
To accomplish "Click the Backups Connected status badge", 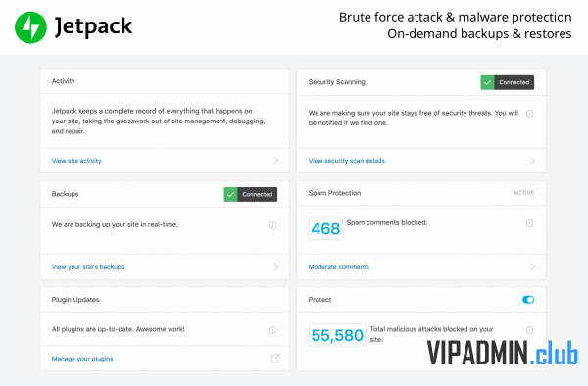I will coord(251,195).
